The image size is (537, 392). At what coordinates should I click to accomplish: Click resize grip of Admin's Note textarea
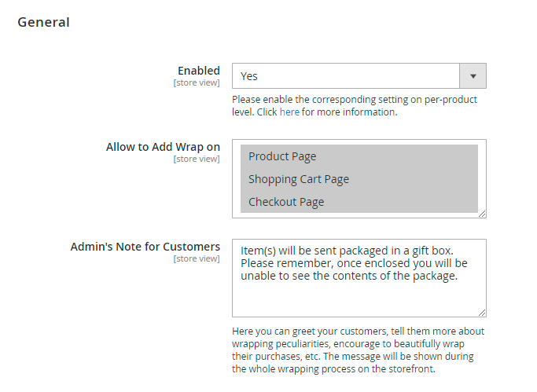tap(482, 313)
